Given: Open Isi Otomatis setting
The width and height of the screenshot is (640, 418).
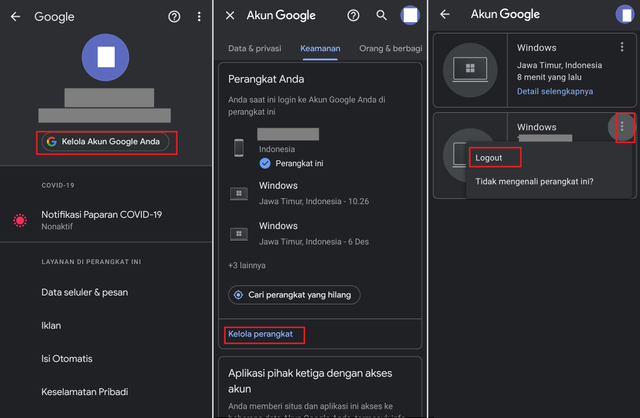Looking at the screenshot, I should pos(67,358).
